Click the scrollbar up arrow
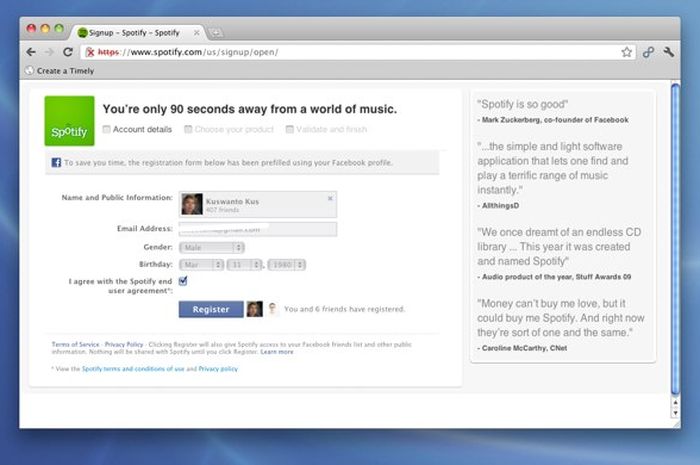Image resolution: width=700 pixels, height=465 pixels. tap(675, 402)
